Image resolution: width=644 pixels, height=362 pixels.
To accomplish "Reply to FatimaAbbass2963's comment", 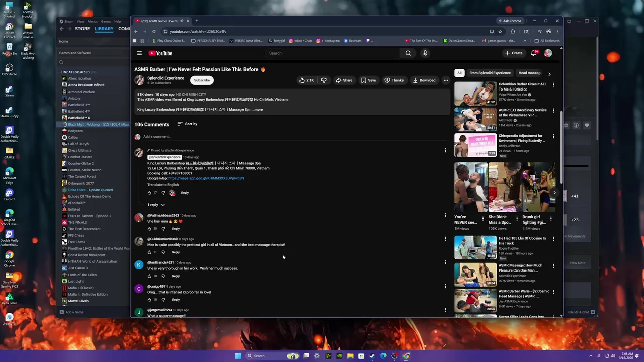I will point(176,229).
